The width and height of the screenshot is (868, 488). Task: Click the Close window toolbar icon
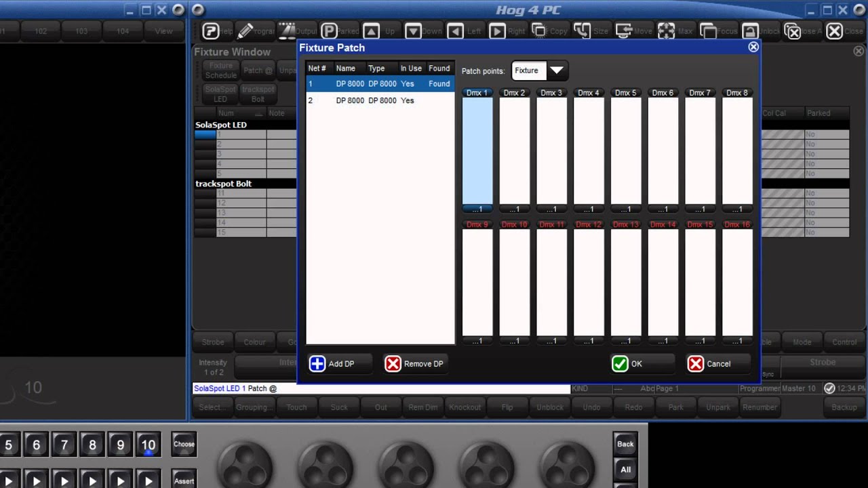pos(834,31)
